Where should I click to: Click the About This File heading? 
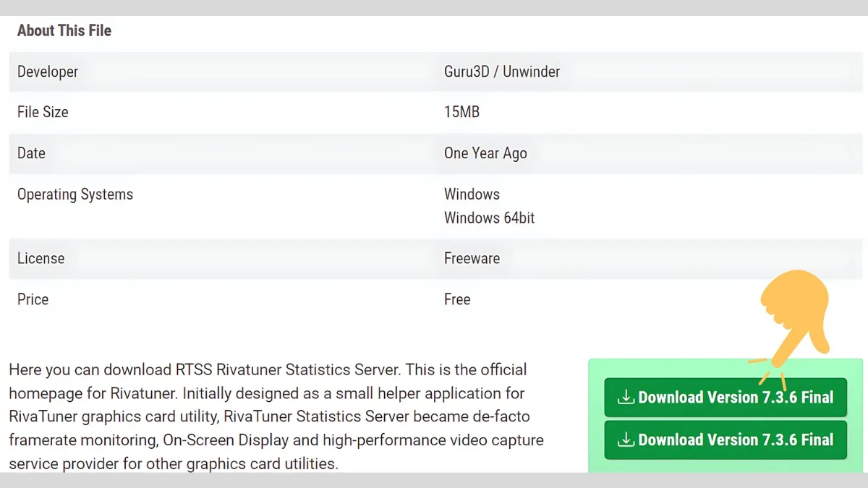[64, 30]
